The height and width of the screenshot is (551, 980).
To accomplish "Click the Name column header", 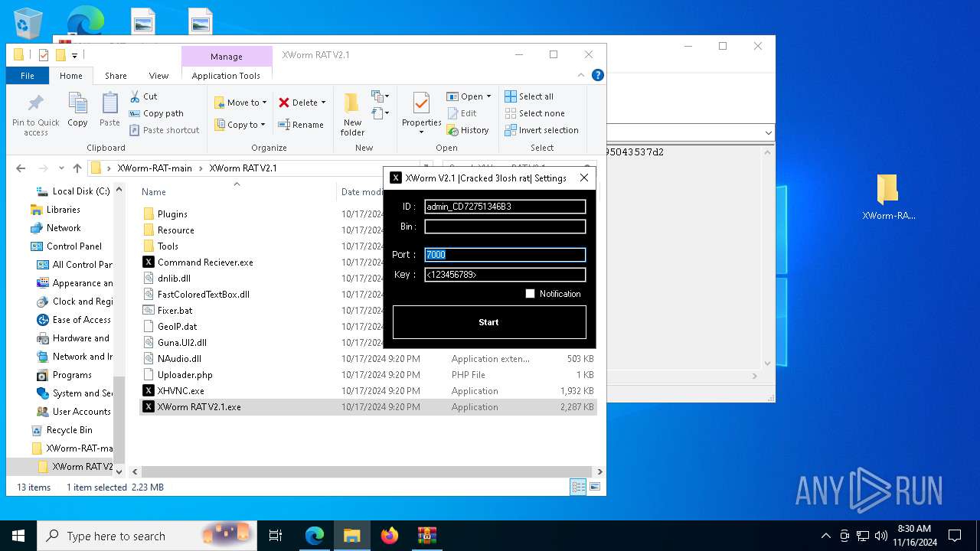I will [x=154, y=192].
